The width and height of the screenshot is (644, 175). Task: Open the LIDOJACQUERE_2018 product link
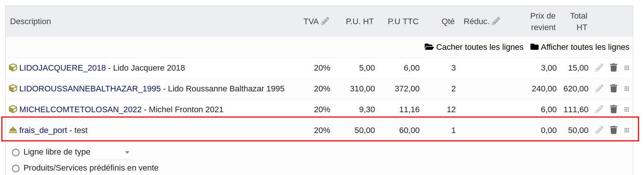[62, 68]
